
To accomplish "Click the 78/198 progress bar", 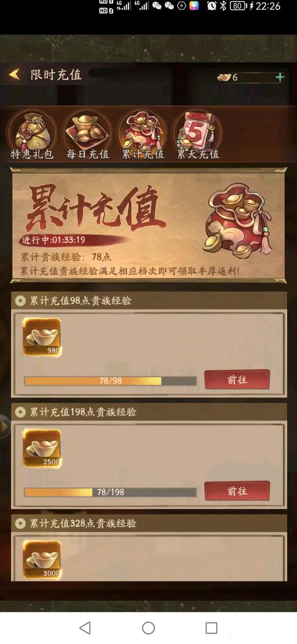I will pyautogui.click(x=111, y=492).
